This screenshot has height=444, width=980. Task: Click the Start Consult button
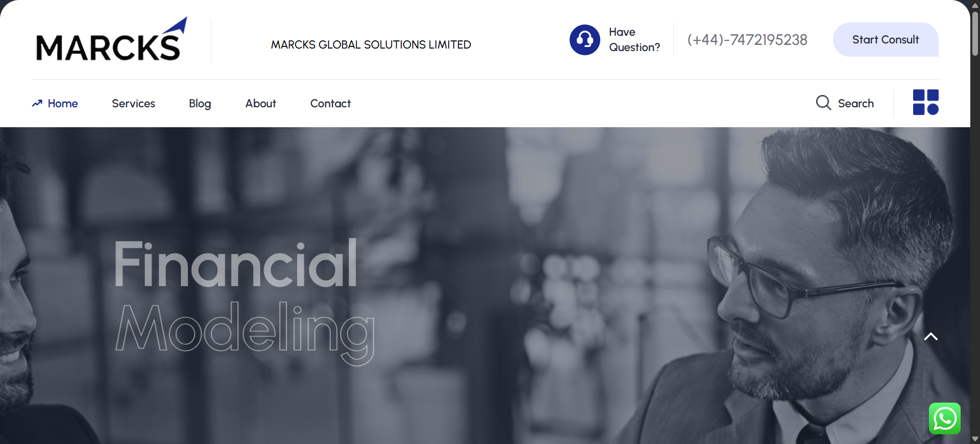coord(886,39)
